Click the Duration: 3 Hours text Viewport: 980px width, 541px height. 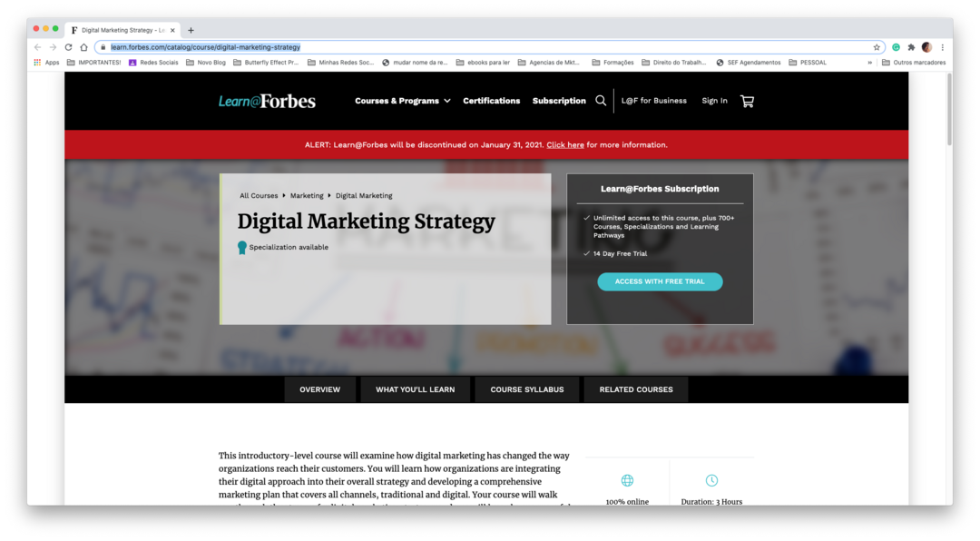711,502
